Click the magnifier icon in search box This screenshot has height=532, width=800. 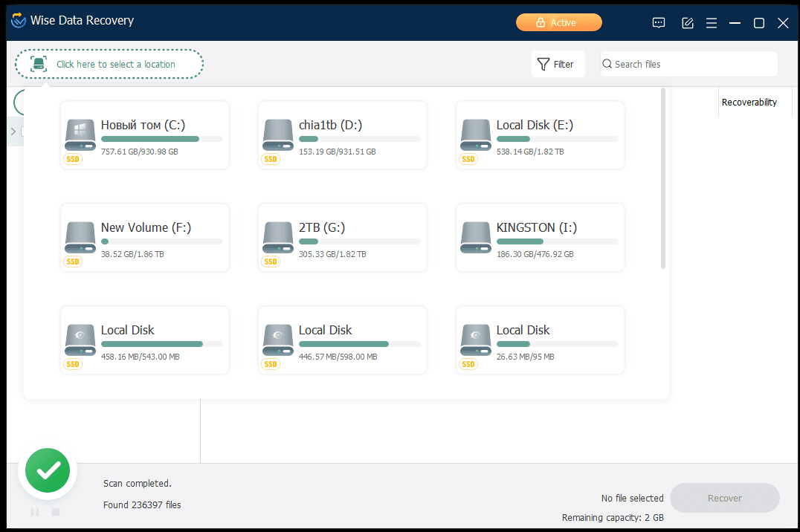click(607, 64)
